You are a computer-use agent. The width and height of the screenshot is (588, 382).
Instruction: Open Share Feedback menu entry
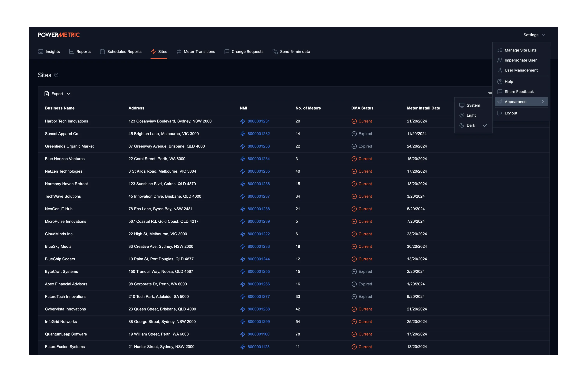click(519, 92)
